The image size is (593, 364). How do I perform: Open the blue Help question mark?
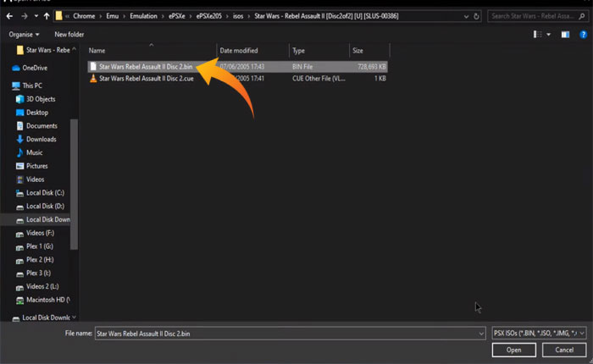(x=582, y=34)
